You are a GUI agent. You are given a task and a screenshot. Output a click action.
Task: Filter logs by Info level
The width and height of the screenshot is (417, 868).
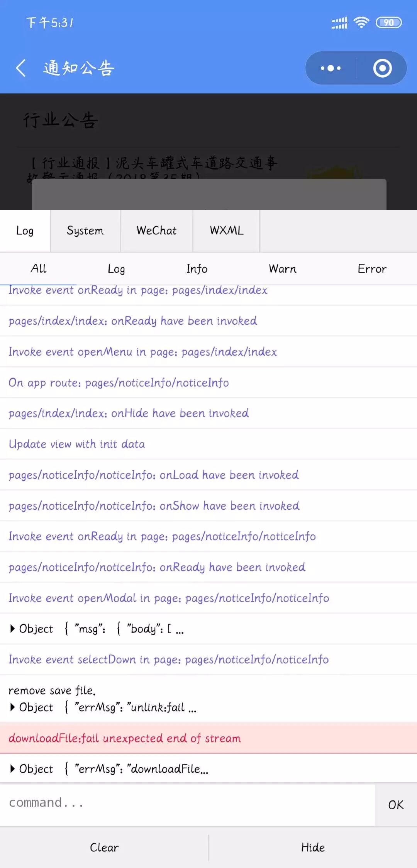click(x=197, y=269)
